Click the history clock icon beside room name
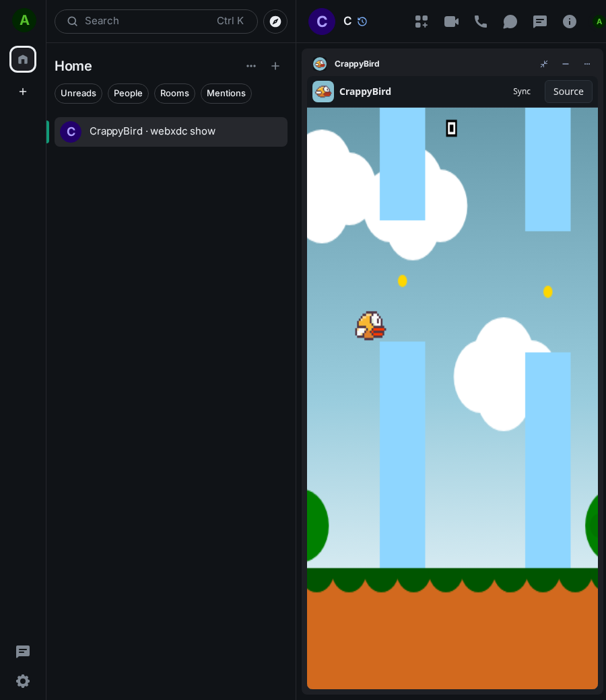This screenshot has width=606, height=700. [362, 22]
